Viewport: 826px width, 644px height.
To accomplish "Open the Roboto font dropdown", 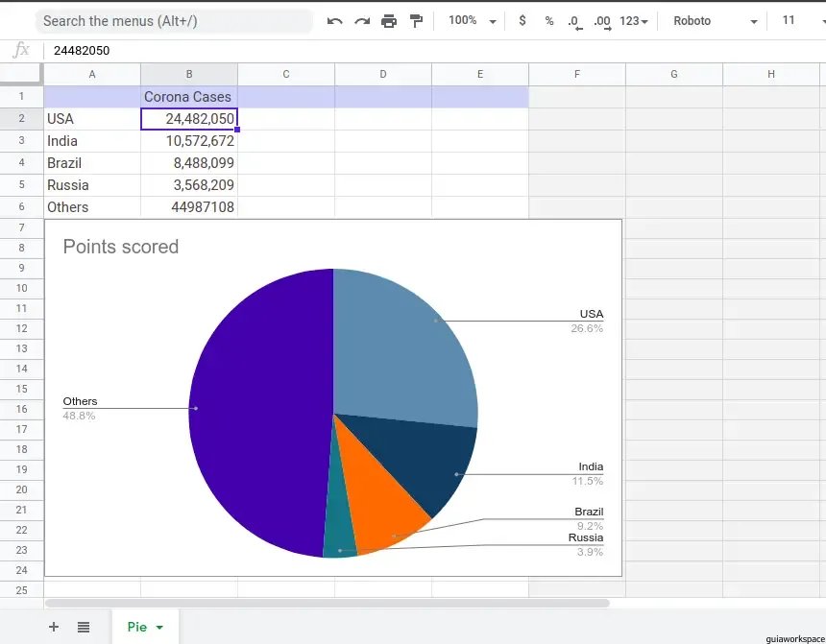I will [x=715, y=21].
